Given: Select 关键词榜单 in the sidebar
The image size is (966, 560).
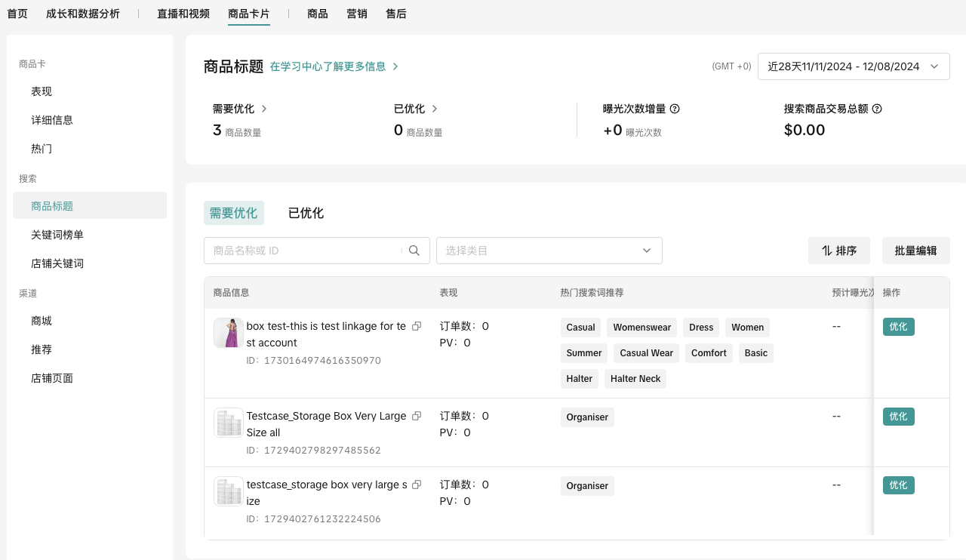Looking at the screenshot, I should pyautogui.click(x=57, y=235).
